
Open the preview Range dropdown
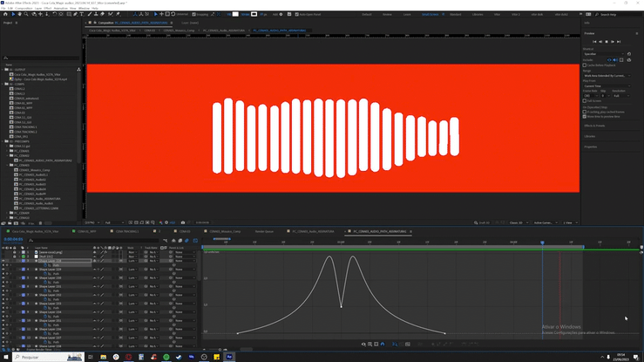(607, 76)
